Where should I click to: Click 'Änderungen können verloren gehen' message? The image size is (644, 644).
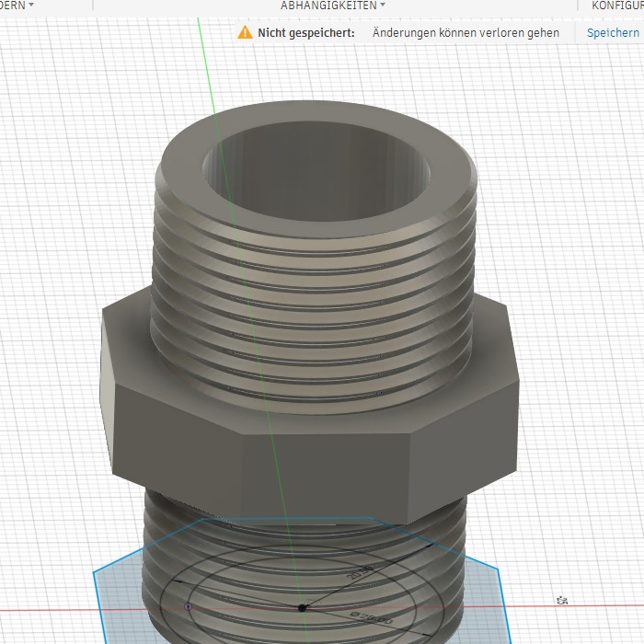(466, 33)
